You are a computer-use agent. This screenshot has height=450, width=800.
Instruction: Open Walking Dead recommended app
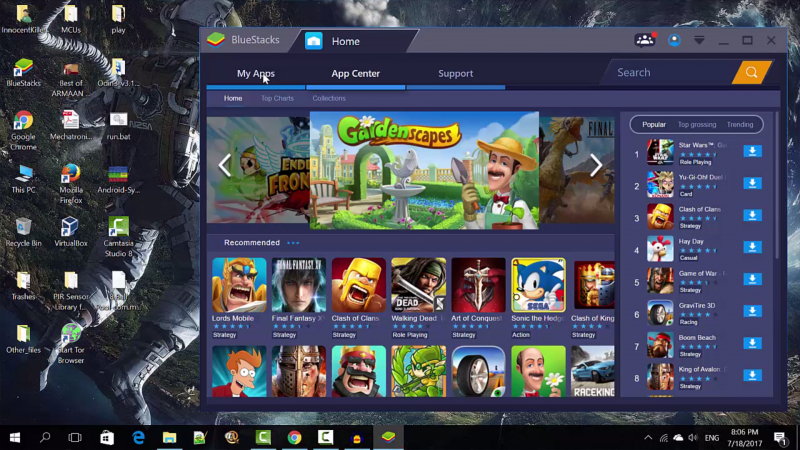[x=418, y=285]
